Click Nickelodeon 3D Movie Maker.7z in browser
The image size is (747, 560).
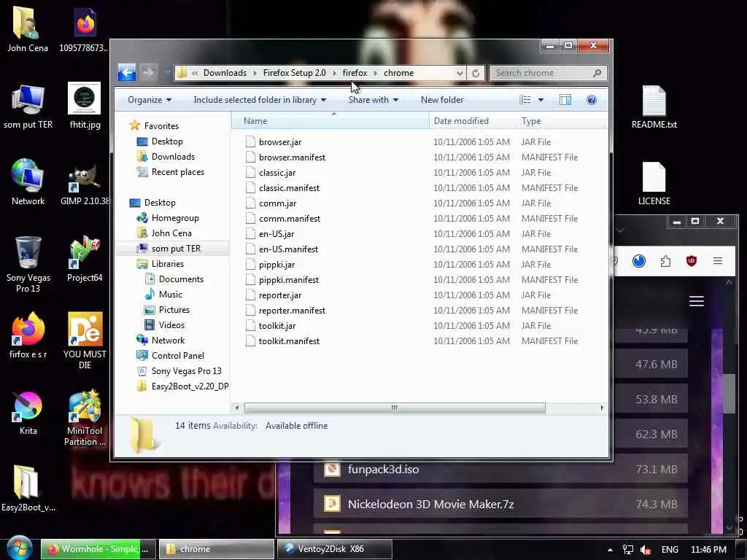tap(430, 505)
